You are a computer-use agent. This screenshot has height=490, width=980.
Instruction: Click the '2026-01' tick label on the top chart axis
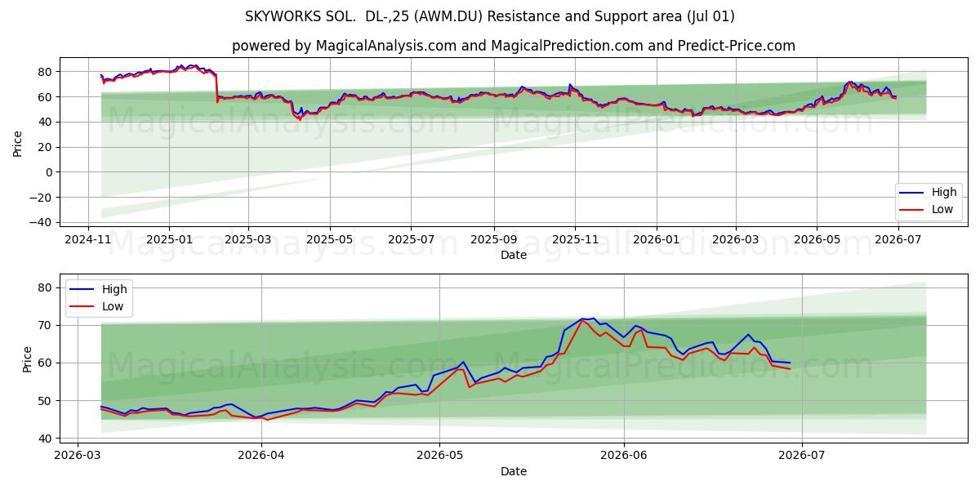click(656, 240)
